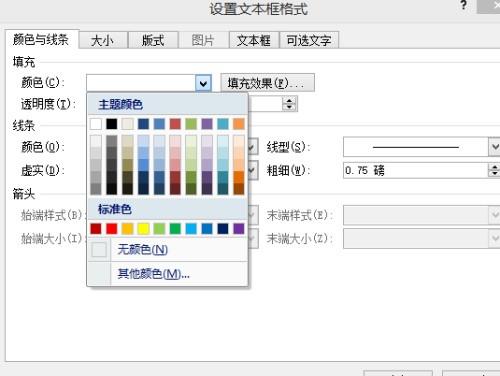Choose the standard purple color swatch
The image size is (500, 376).
pos(239,229)
